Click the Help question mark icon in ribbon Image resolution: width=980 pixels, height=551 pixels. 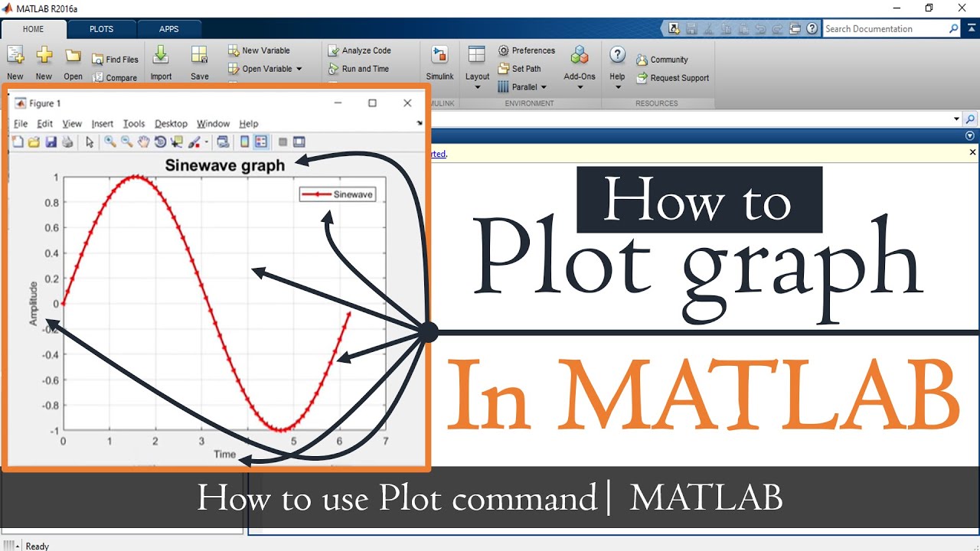pyautogui.click(x=618, y=55)
